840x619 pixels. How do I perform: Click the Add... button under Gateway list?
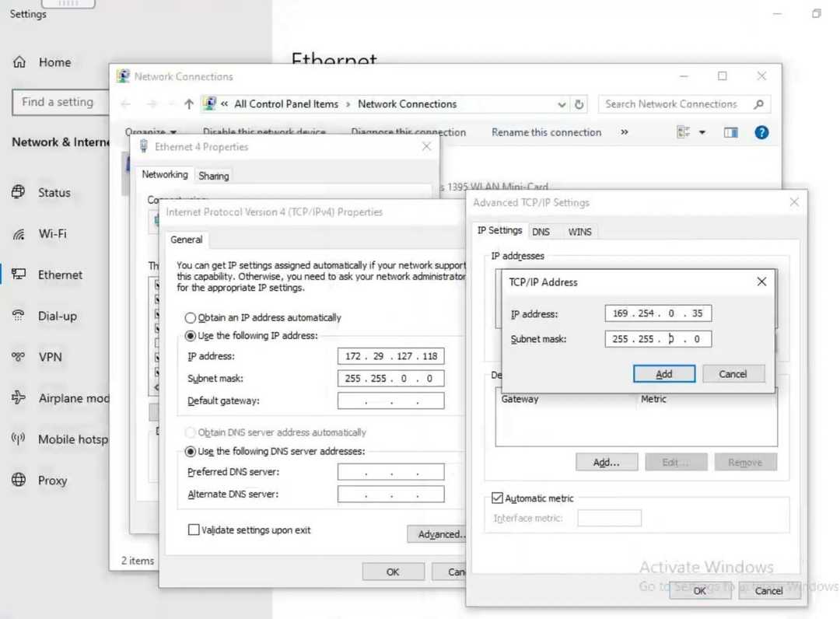tap(606, 462)
